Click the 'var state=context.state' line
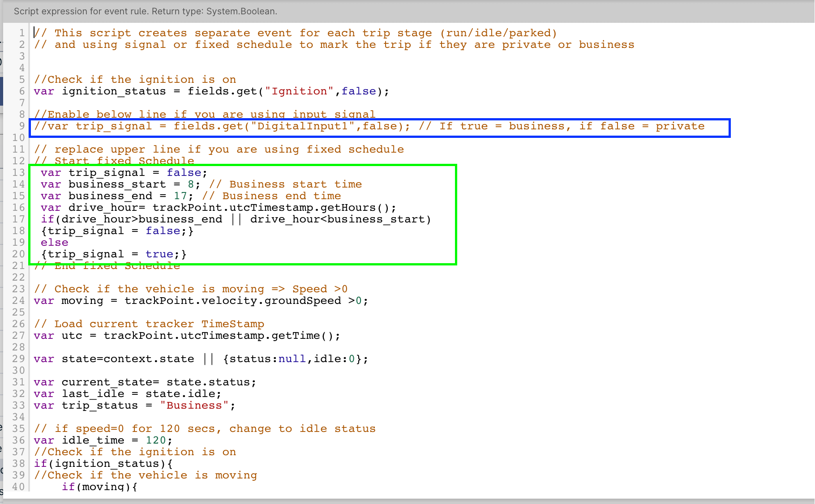 201,359
